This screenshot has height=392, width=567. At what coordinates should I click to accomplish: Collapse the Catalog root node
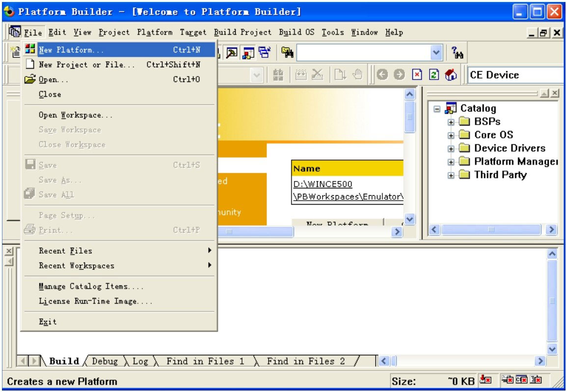pyautogui.click(x=437, y=108)
